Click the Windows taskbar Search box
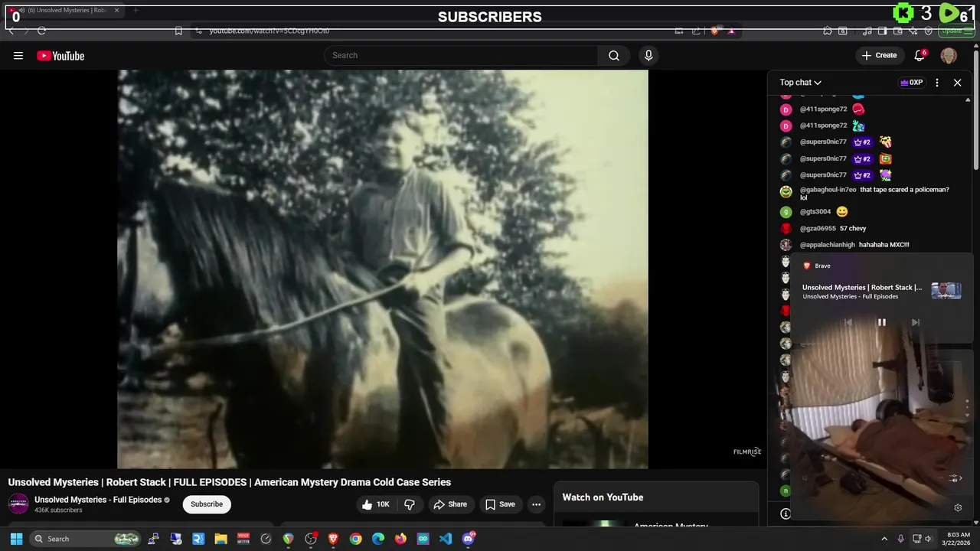Screen dimensions: 980x551 point(85,539)
